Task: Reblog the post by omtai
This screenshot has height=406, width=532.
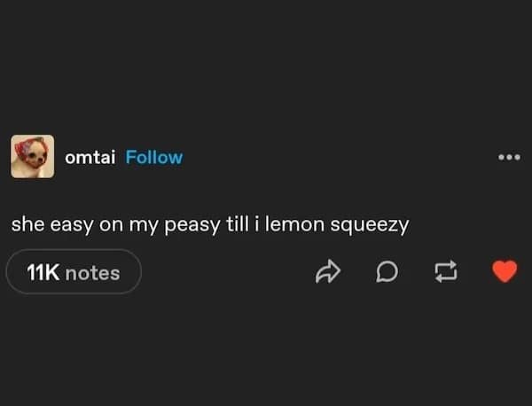Action: [x=443, y=272]
